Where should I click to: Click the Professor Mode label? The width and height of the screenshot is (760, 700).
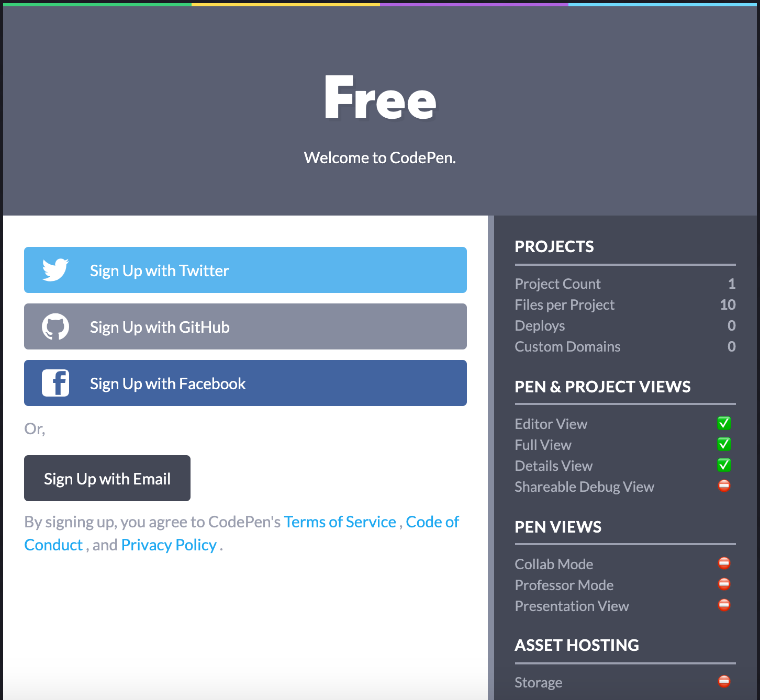(x=564, y=585)
